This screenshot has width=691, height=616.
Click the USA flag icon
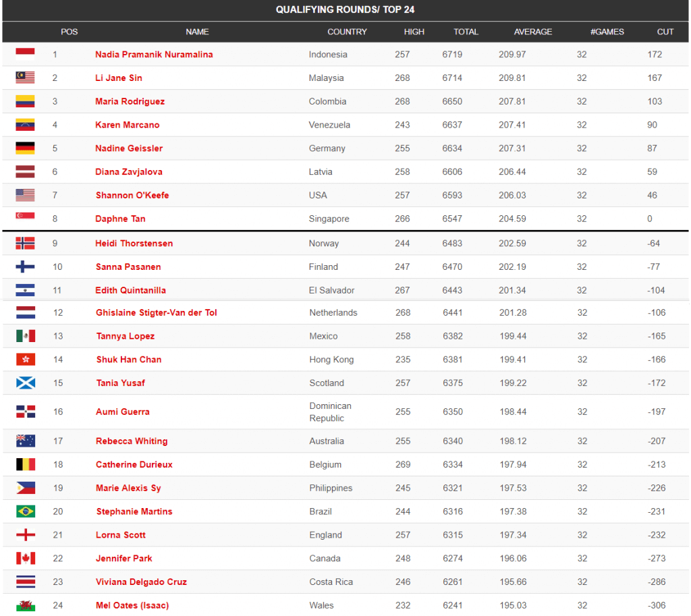tap(25, 195)
